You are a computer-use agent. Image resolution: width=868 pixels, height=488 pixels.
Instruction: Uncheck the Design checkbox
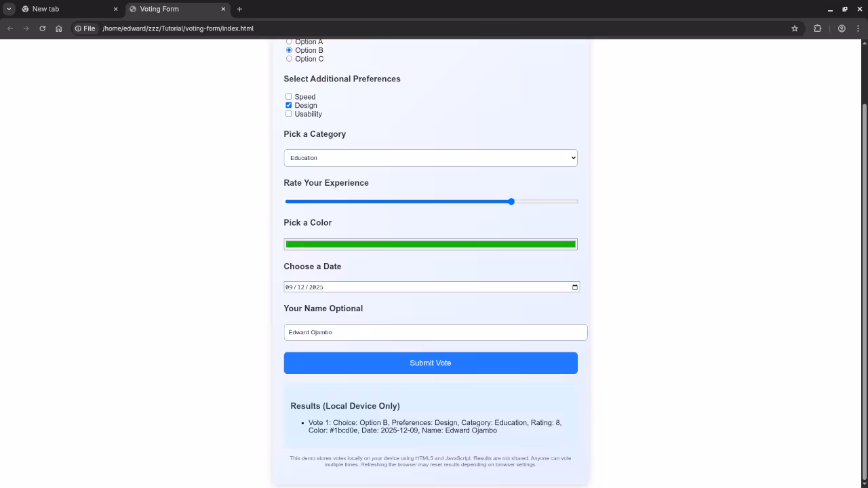pyautogui.click(x=288, y=105)
